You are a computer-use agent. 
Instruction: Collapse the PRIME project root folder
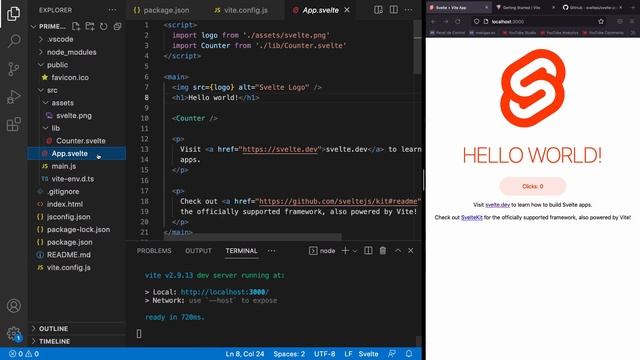point(33,27)
